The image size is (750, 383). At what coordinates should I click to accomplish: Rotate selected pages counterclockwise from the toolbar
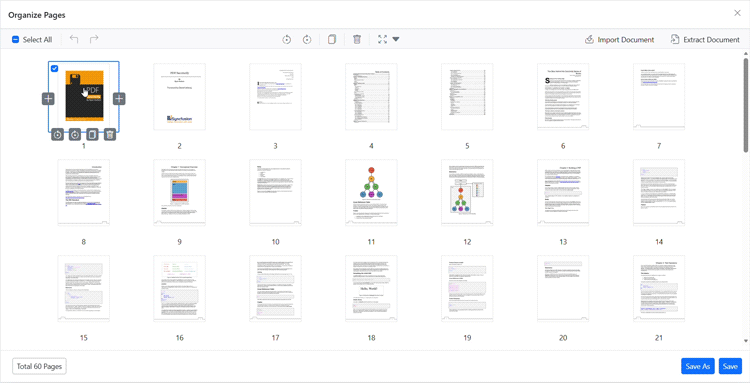[287, 40]
